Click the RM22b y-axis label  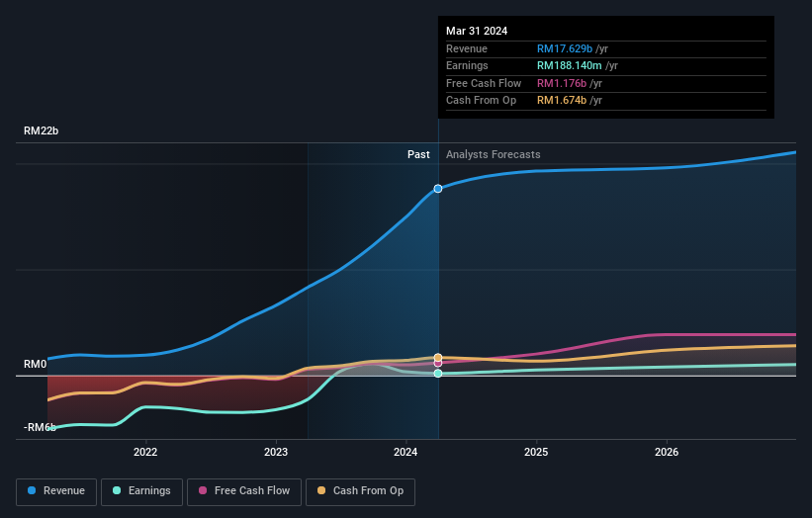[41, 130]
